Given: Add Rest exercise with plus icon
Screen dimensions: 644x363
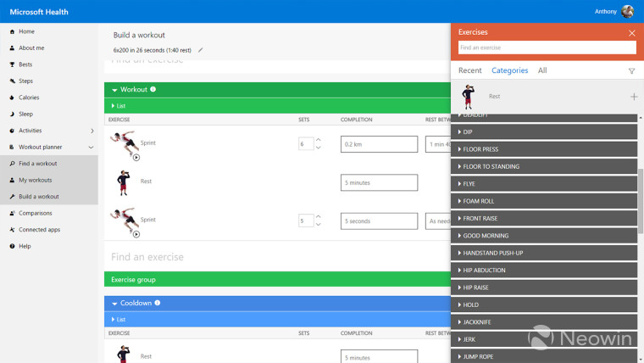Looking at the screenshot, I should (634, 97).
